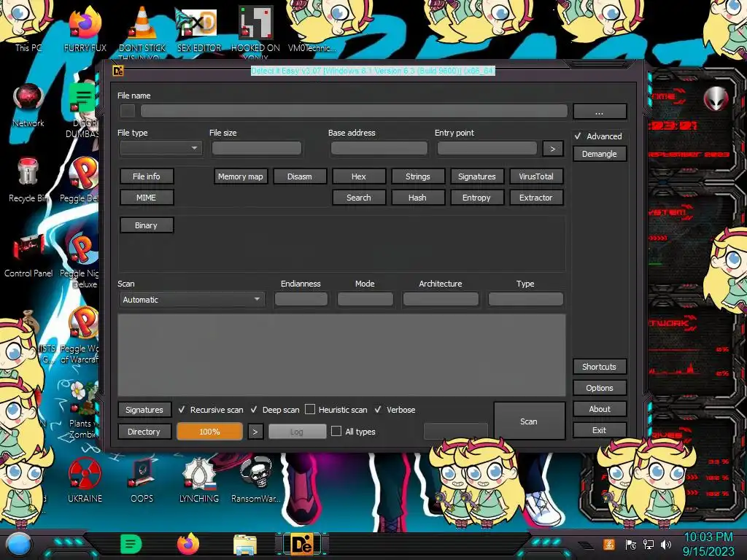The width and height of the screenshot is (747, 560).
Task: Click the Demangle button
Action: click(x=600, y=154)
